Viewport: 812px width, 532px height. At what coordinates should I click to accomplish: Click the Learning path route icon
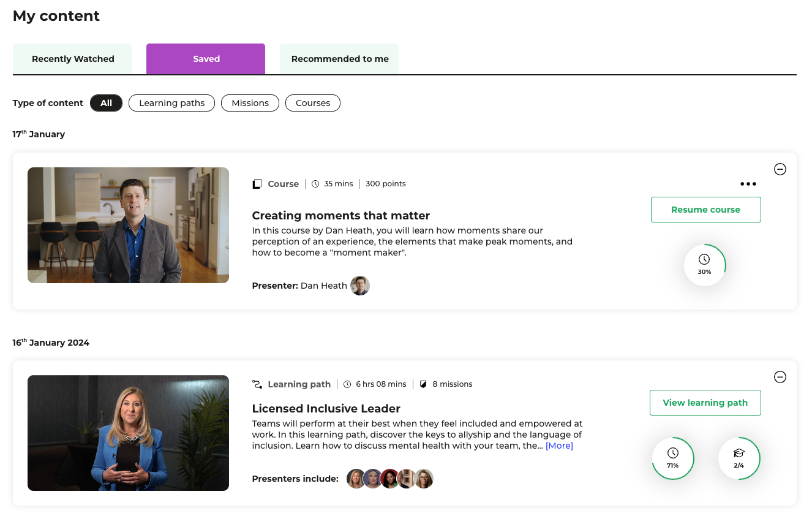coord(257,384)
